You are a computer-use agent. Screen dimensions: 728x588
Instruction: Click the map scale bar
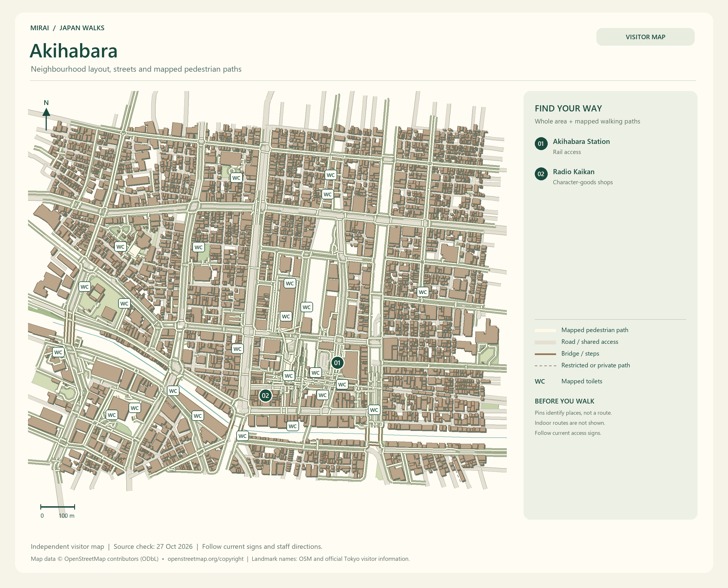(58, 507)
